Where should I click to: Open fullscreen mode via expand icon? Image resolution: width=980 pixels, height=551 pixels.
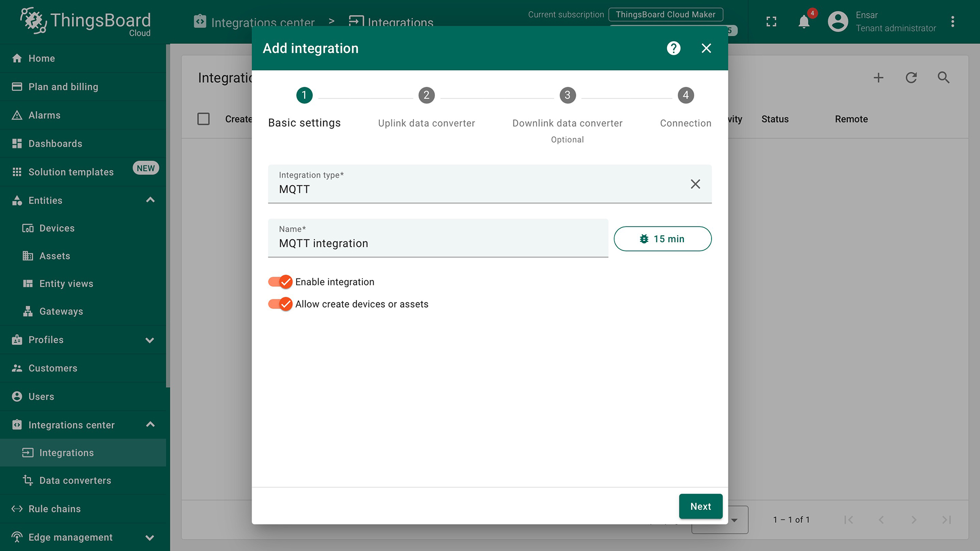771,21
